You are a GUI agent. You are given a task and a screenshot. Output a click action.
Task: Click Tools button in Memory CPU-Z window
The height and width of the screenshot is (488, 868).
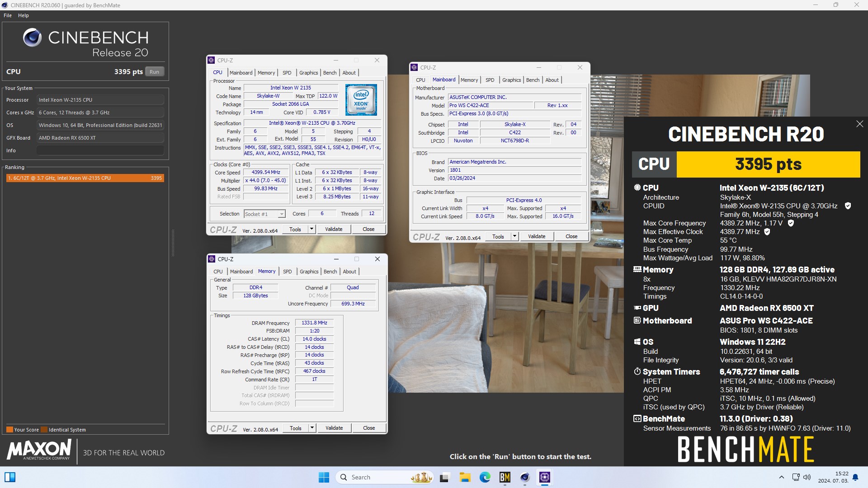click(296, 428)
